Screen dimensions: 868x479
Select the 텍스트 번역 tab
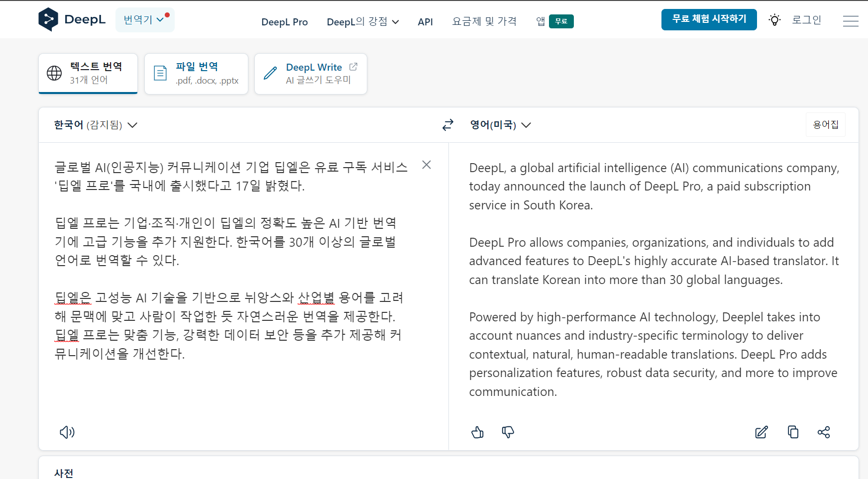pos(88,74)
